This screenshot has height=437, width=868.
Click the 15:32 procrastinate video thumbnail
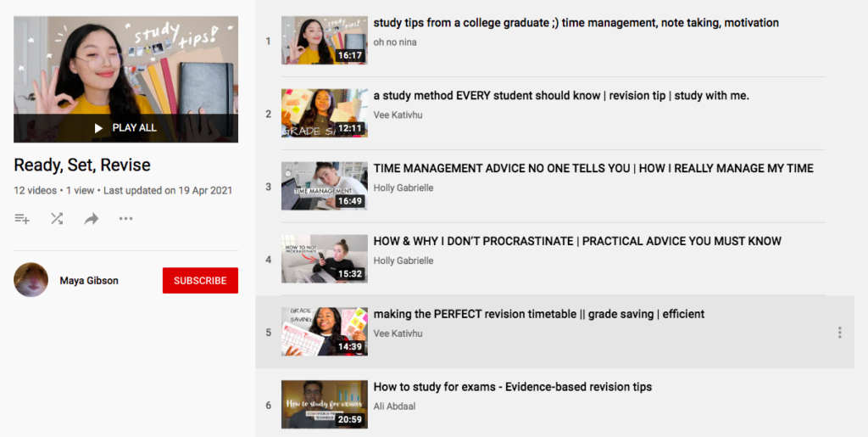(x=325, y=259)
